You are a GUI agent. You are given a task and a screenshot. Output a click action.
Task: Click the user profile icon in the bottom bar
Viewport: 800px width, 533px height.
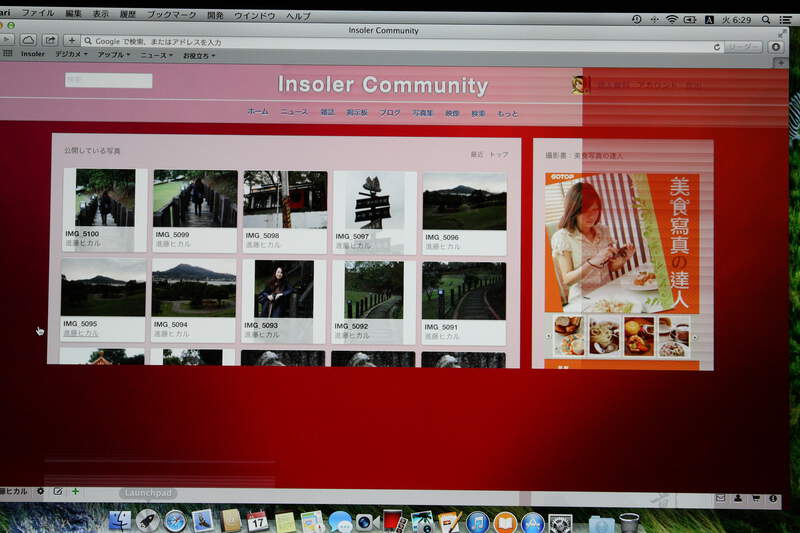tap(738, 497)
